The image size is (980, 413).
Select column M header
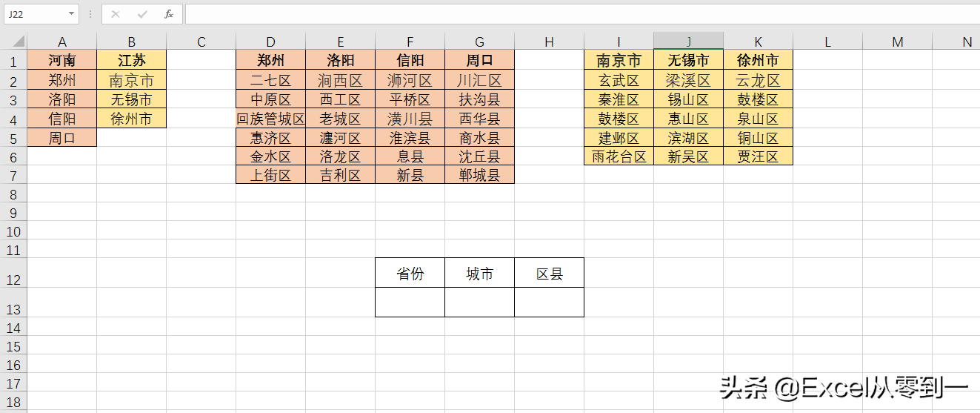pos(897,42)
